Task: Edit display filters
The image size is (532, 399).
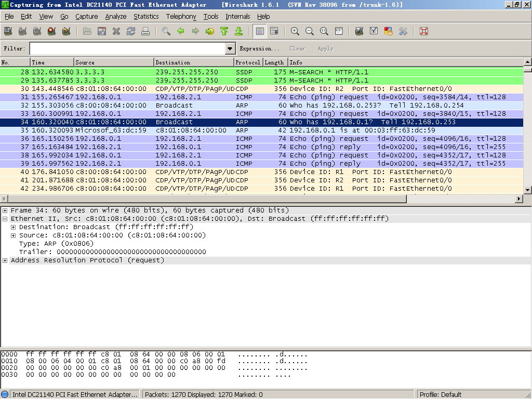Action: point(374,31)
